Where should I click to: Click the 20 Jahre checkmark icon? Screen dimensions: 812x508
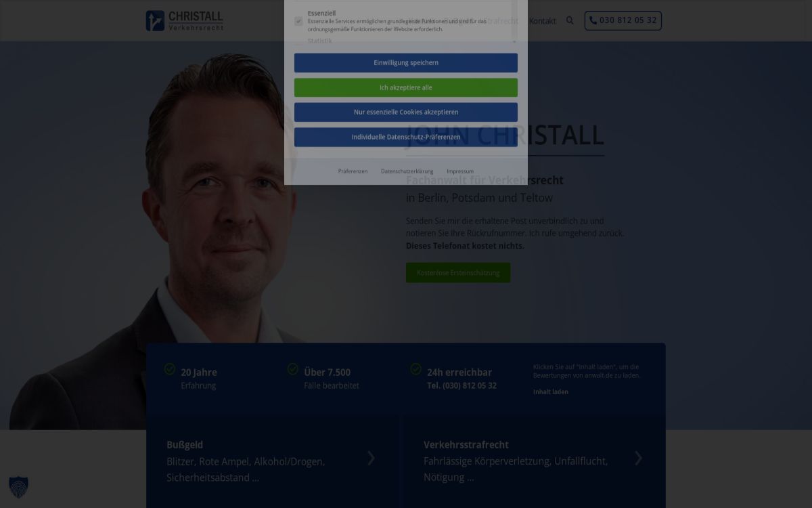coord(170,369)
